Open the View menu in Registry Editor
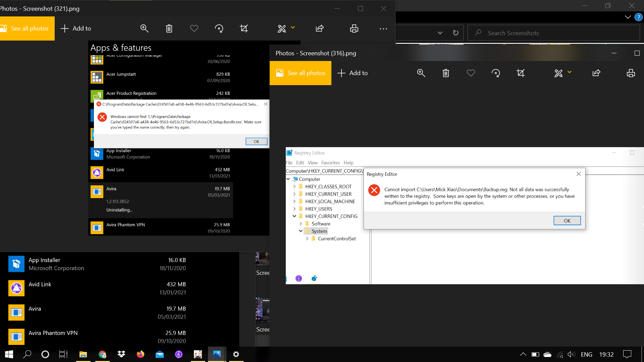 coord(313,163)
